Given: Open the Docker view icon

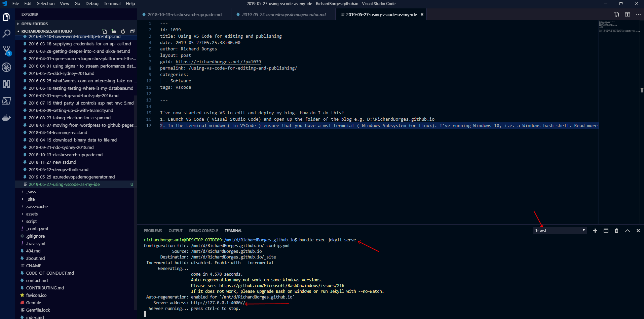Looking at the screenshot, I should click(6, 118).
